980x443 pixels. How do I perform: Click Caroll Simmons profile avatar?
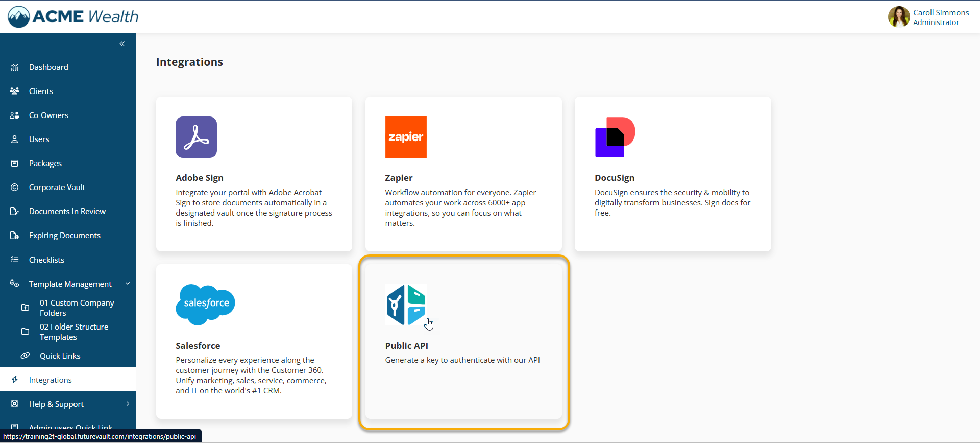point(899,17)
